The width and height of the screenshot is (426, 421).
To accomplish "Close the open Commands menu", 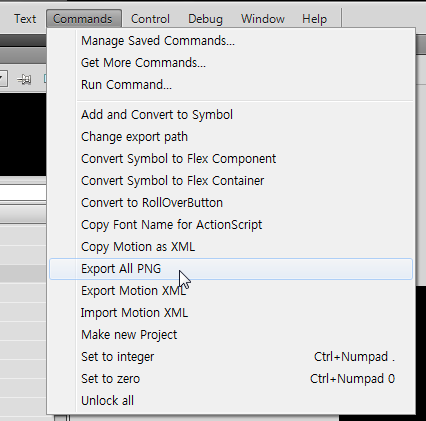I will click(84, 19).
